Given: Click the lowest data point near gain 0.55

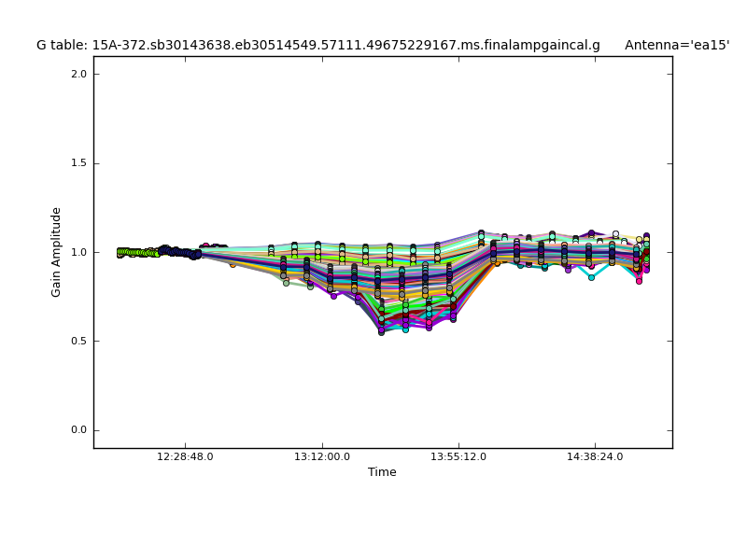Looking at the screenshot, I should [x=381, y=331].
